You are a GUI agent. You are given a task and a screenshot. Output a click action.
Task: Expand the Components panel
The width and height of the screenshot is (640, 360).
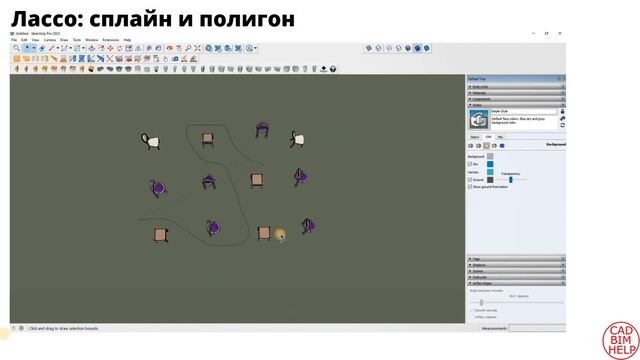516,99
